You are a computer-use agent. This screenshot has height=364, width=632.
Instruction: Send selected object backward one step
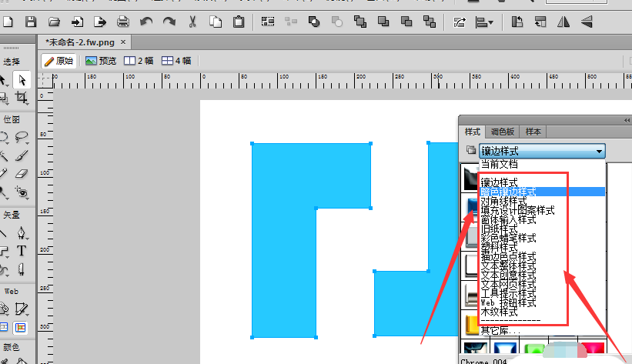pyautogui.click(x=406, y=22)
